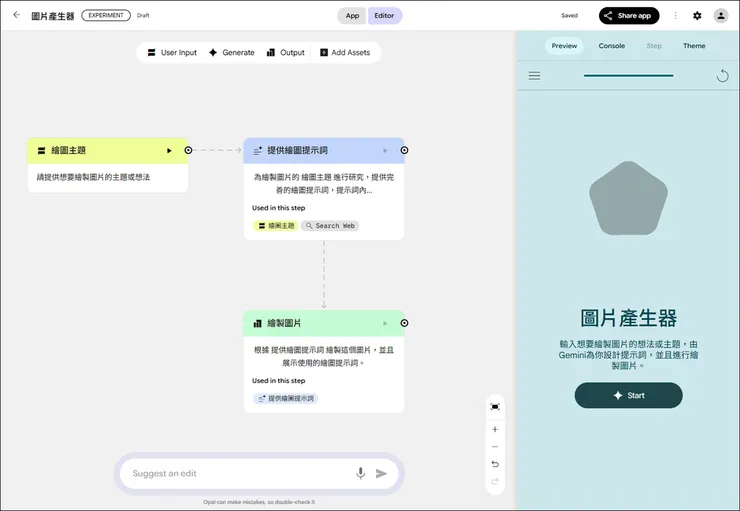
Task: Select the 繪製圖片 node header
Action: (324, 323)
